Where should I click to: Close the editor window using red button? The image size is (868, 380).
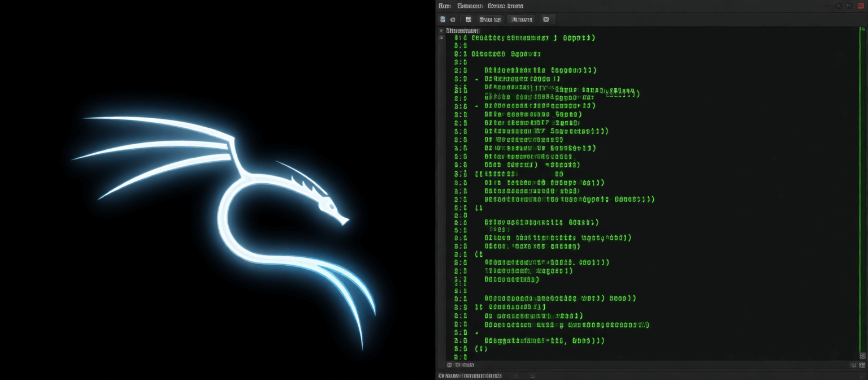pos(862,6)
